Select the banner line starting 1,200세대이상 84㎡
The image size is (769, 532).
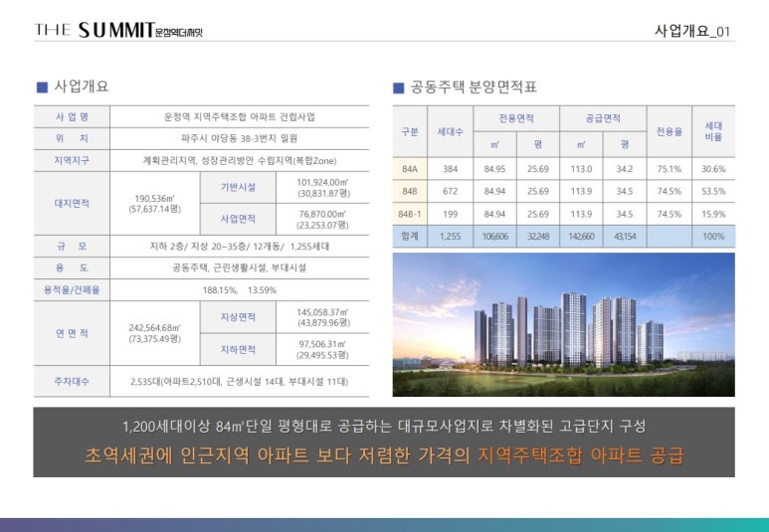[384, 426]
